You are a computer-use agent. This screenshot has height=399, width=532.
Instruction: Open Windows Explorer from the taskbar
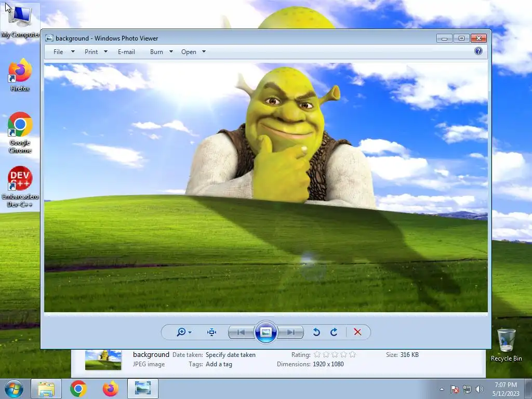[x=46, y=389]
